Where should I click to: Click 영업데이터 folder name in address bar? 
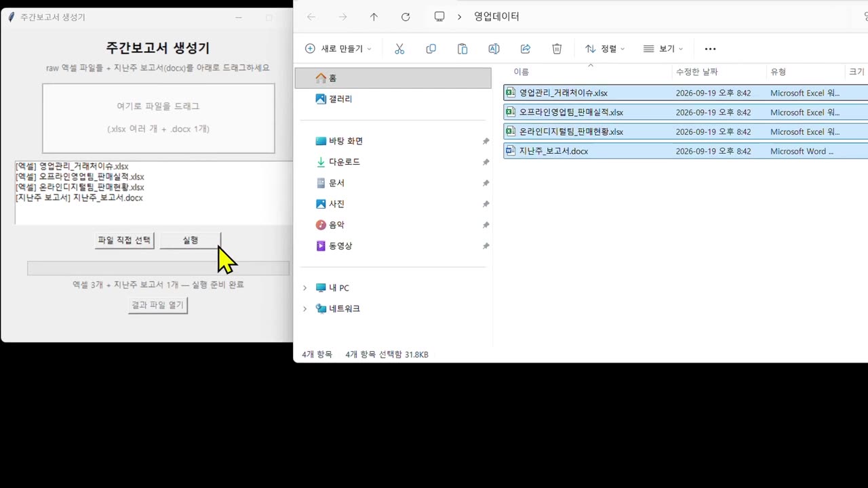496,17
